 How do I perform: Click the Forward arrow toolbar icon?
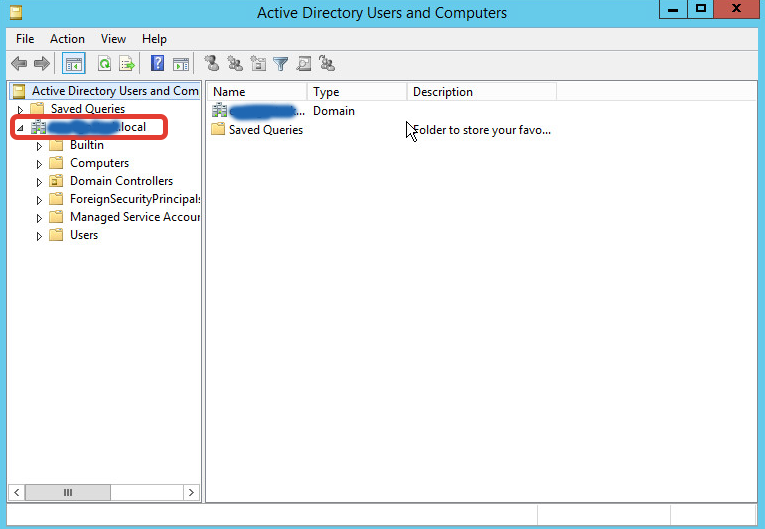coord(41,64)
